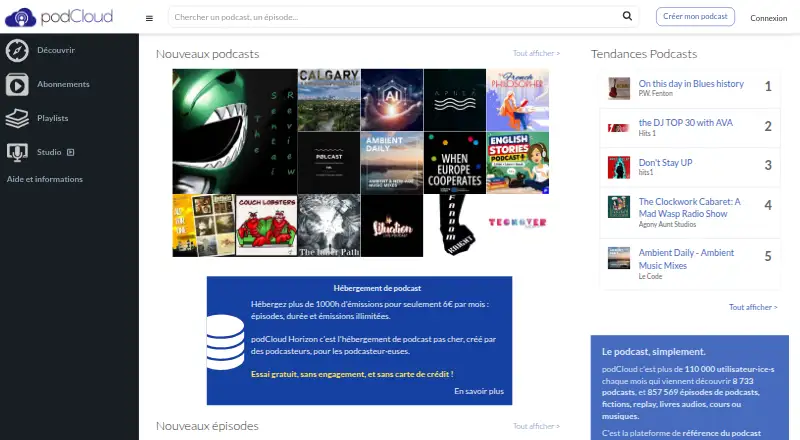Click Le podcast, simplement. heading
The image size is (800, 440).
coord(654,352)
